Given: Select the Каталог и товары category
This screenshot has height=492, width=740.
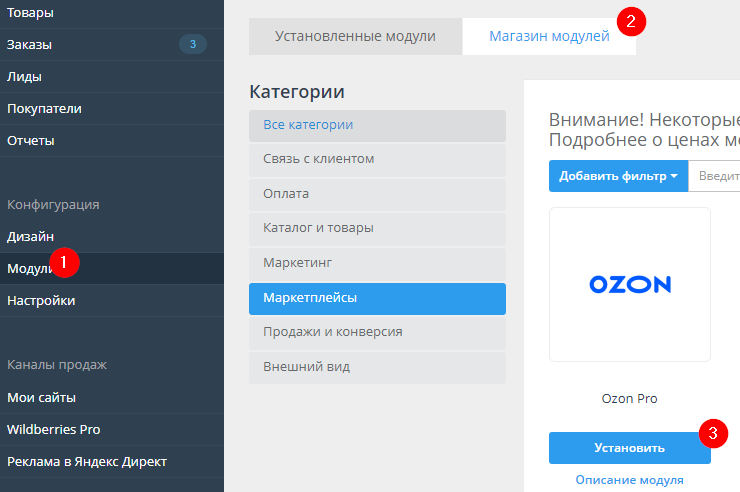Looking at the screenshot, I should pyautogui.click(x=377, y=229).
